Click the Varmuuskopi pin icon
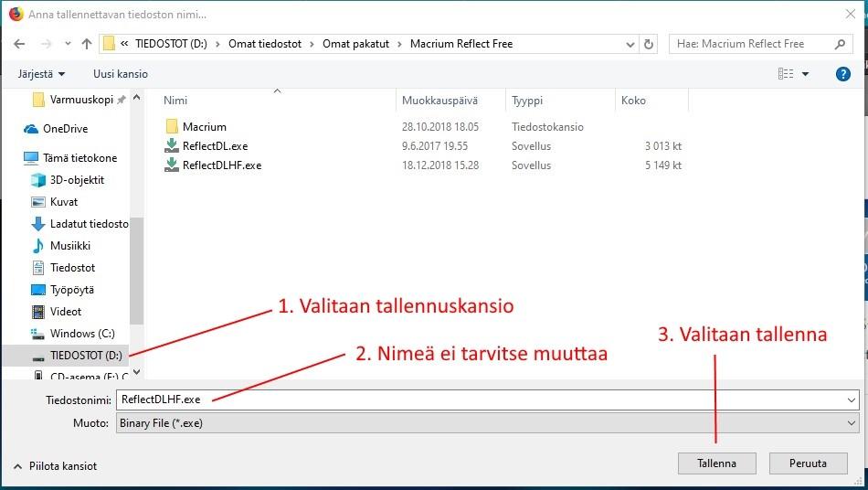Viewport: 868px width, 490px height. 122,100
